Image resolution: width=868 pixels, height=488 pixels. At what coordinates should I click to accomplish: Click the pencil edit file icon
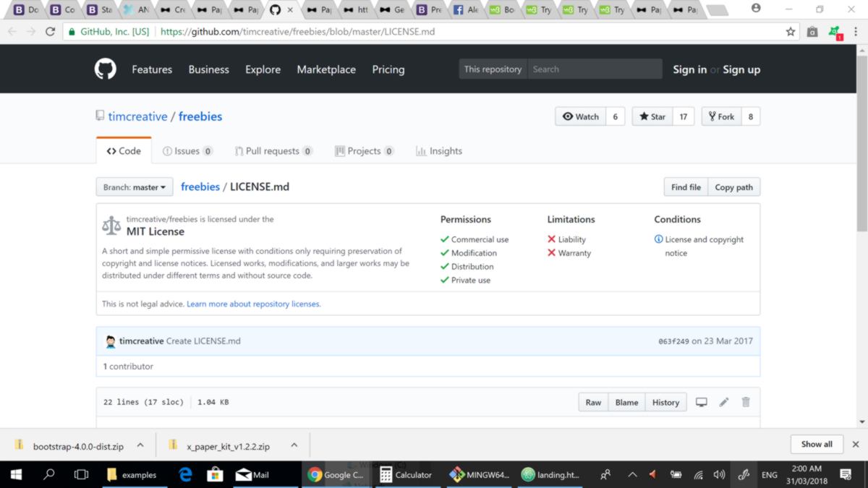724,402
